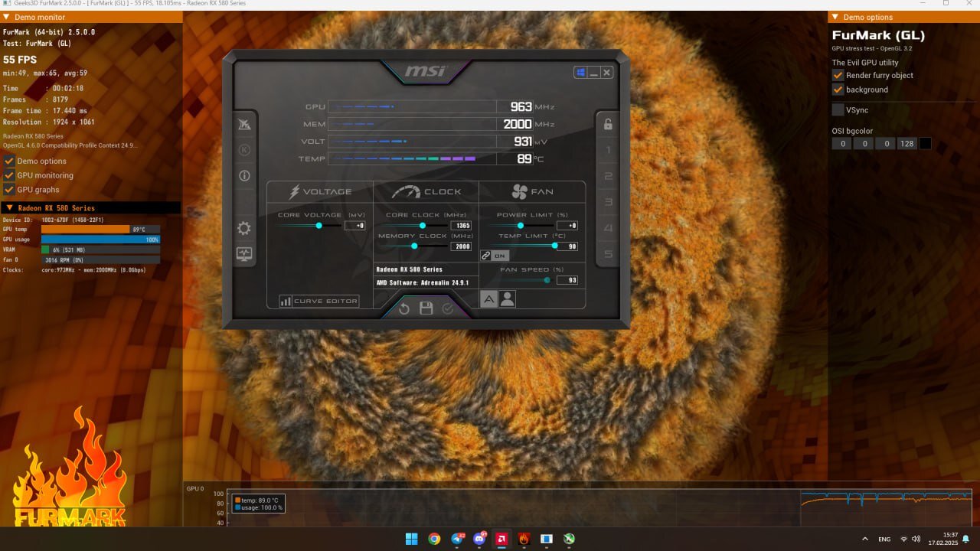Image resolution: width=980 pixels, height=551 pixels.
Task: Click the Windows startup icon in Afterburner
Action: click(581, 73)
